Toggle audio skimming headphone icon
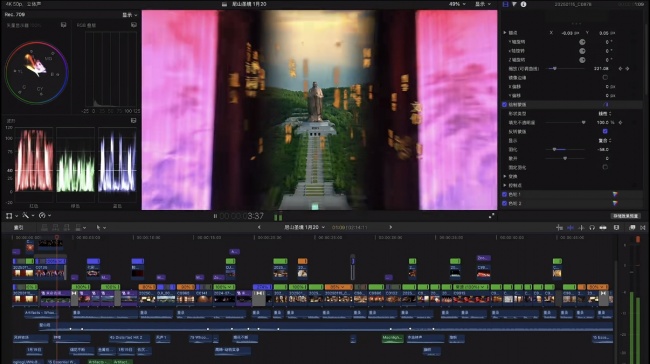 pos(592,228)
